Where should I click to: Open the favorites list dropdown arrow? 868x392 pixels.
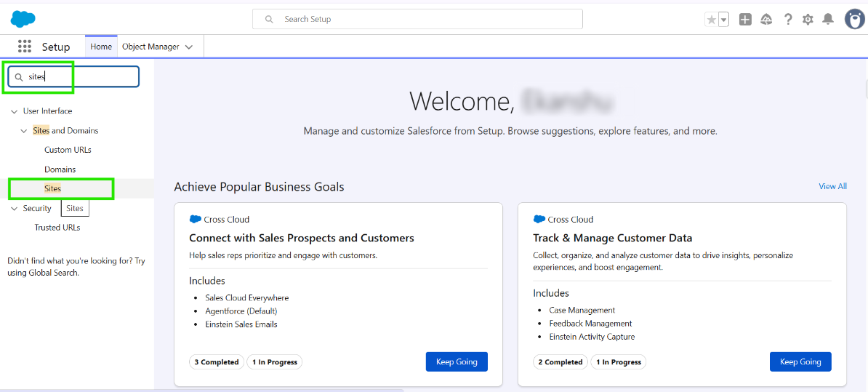pos(724,20)
